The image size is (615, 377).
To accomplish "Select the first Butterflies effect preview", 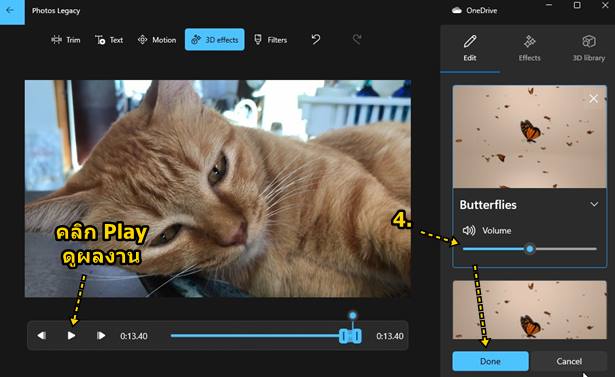I will click(529, 137).
